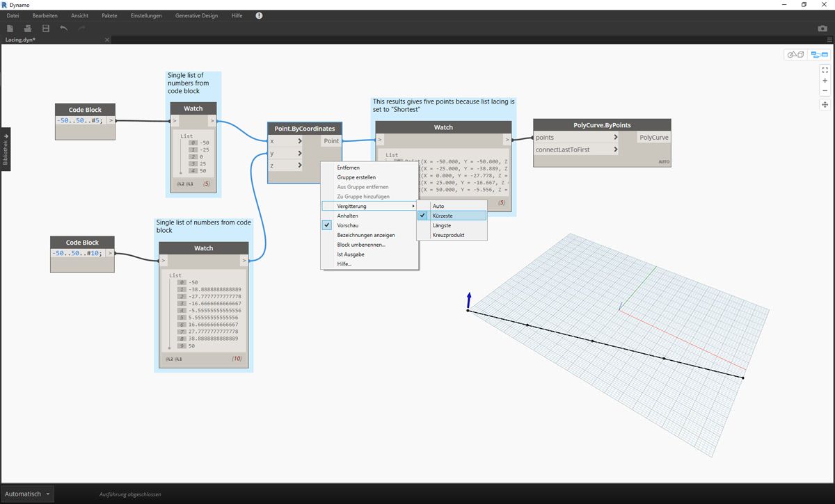Click PolyCurve output port

[654, 138]
